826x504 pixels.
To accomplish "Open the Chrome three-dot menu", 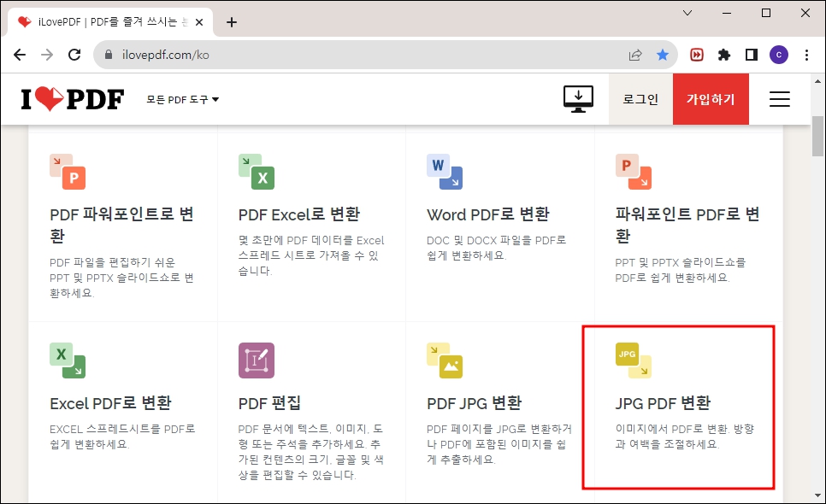I will click(x=806, y=55).
